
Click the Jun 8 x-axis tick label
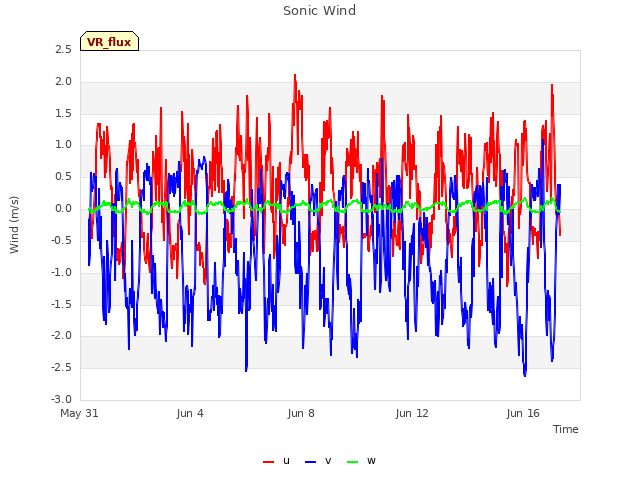pos(301,413)
